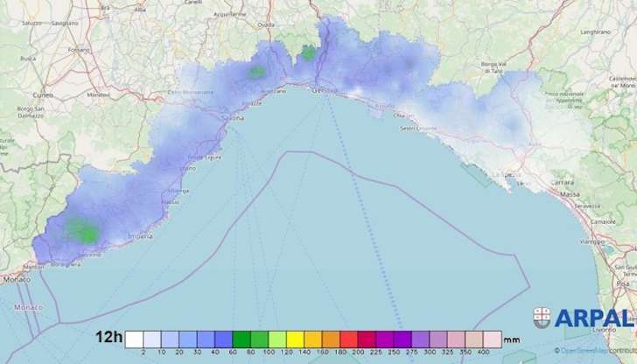Click the Sestri Levante label
This screenshot has height=364, width=637.
click(x=418, y=129)
